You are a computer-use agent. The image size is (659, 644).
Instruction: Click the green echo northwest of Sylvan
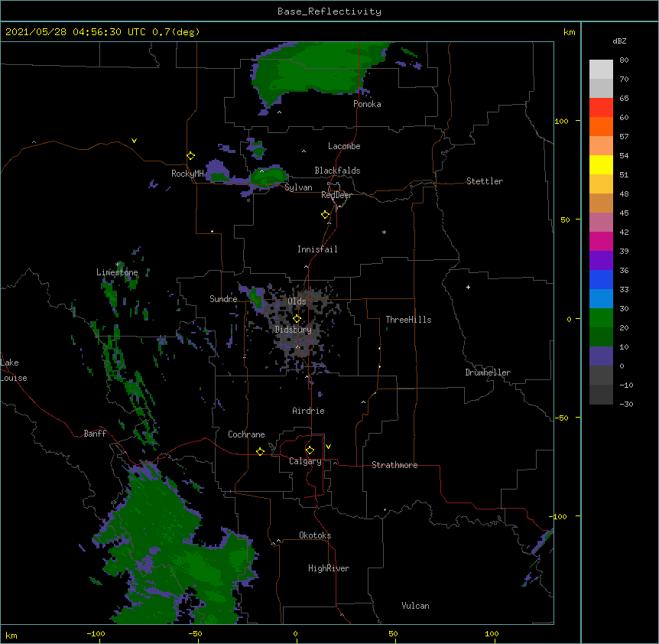pyautogui.click(x=269, y=175)
